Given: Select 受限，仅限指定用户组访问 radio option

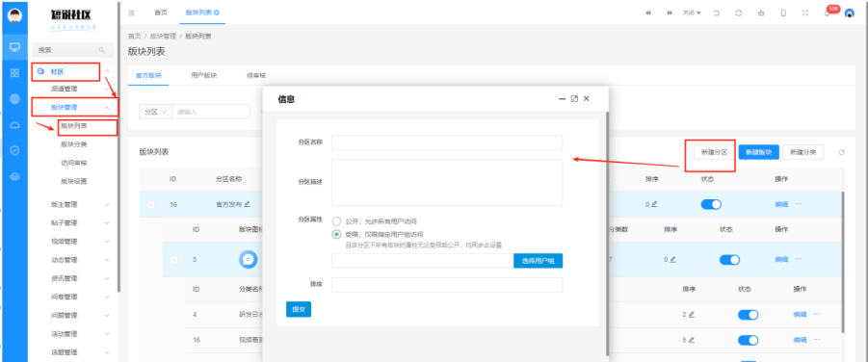Looking at the screenshot, I should [x=336, y=234].
